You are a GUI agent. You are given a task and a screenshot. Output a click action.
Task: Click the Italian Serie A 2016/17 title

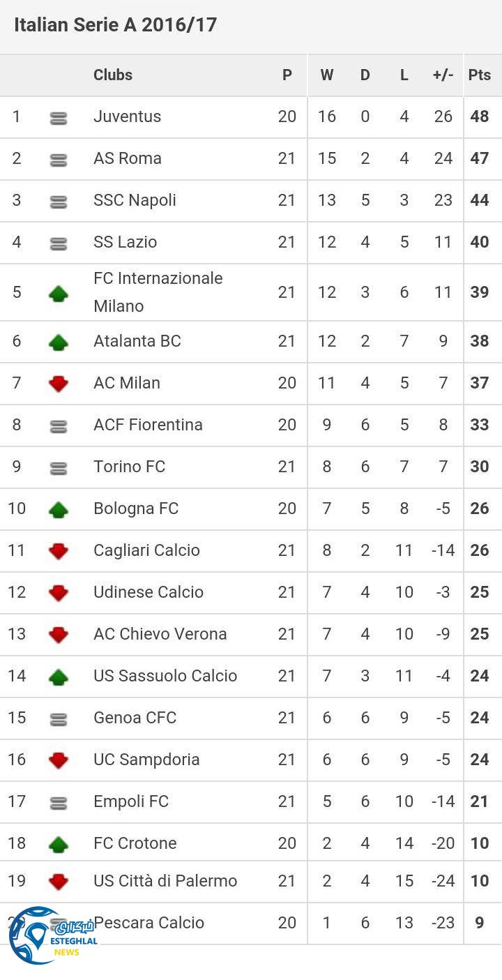point(115,25)
